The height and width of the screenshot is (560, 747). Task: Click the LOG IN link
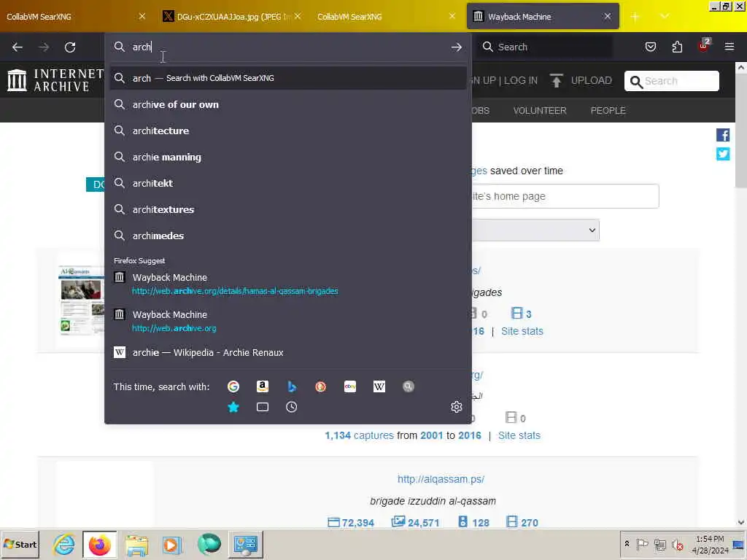point(521,80)
